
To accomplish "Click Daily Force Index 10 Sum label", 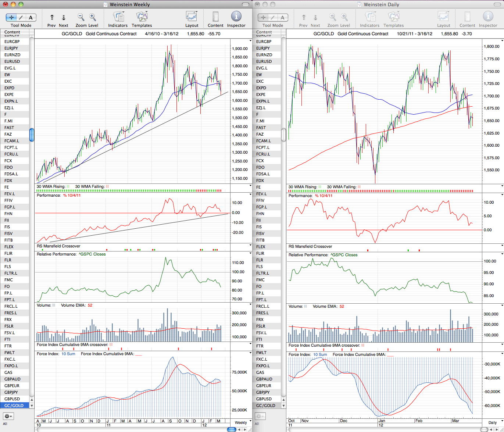I will pos(320,354).
